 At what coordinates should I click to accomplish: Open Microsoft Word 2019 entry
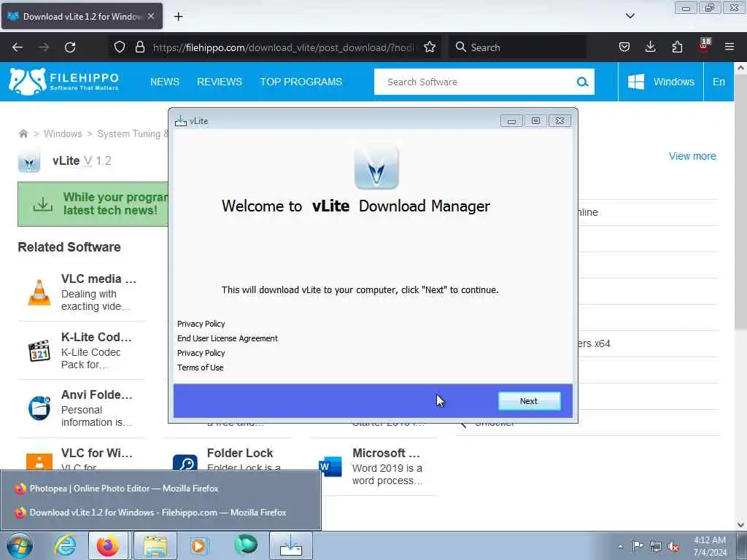click(387, 453)
